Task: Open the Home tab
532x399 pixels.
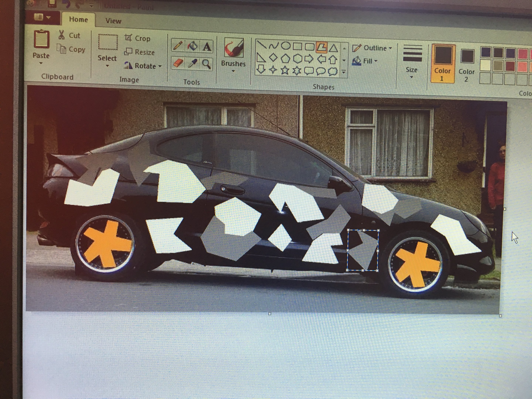Action: pos(78,19)
